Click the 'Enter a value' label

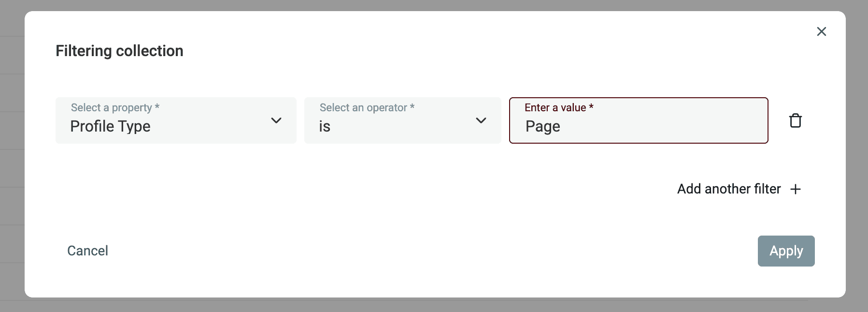(558, 107)
